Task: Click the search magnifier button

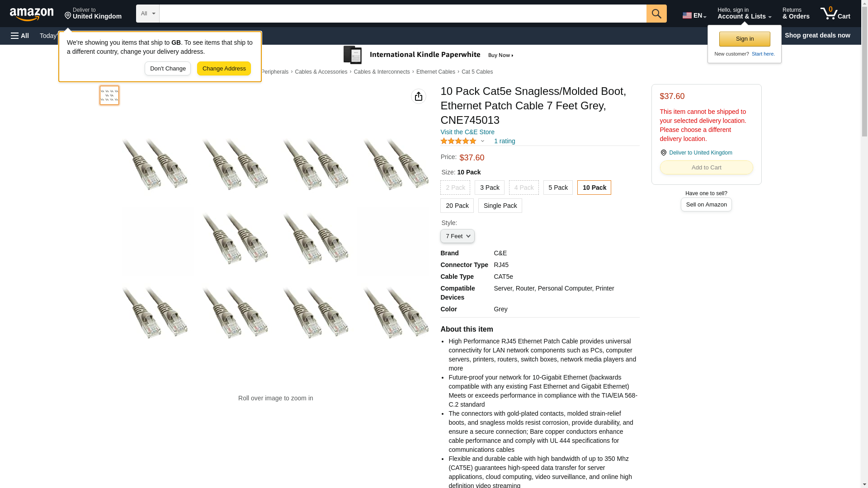Action: [x=656, y=14]
